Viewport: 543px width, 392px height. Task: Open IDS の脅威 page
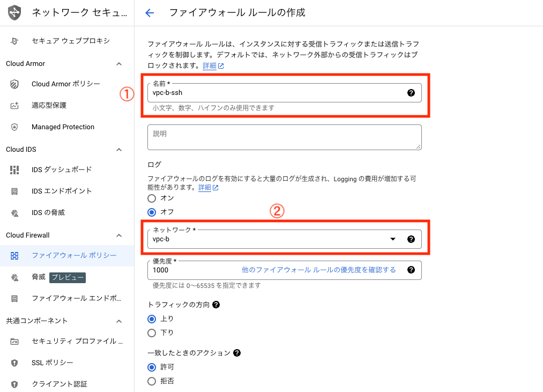click(x=48, y=212)
